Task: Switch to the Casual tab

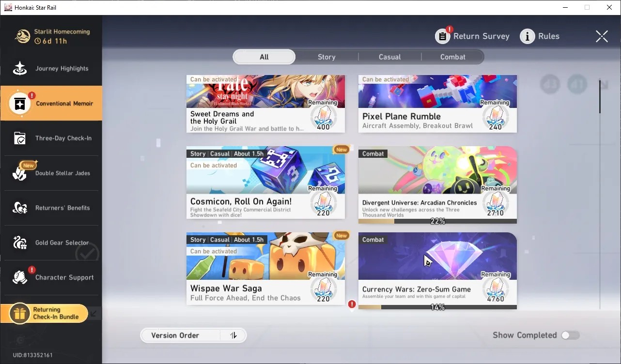Action: click(389, 57)
